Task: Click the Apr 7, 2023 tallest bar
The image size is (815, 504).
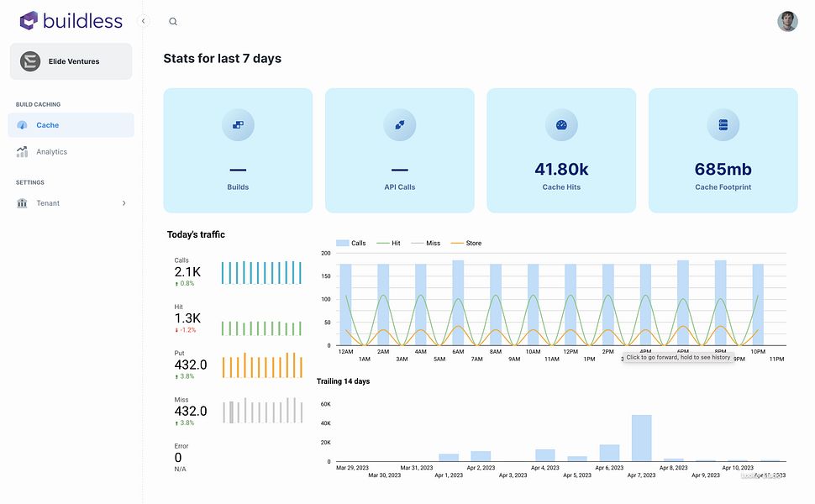Action: 641,438
